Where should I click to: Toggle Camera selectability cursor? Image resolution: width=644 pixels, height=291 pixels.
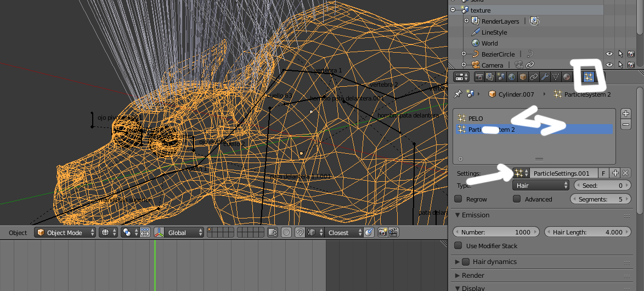(x=620, y=65)
